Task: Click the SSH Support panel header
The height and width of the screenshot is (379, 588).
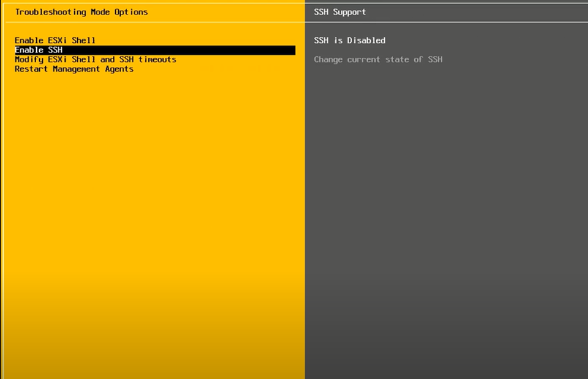Action: tap(340, 12)
